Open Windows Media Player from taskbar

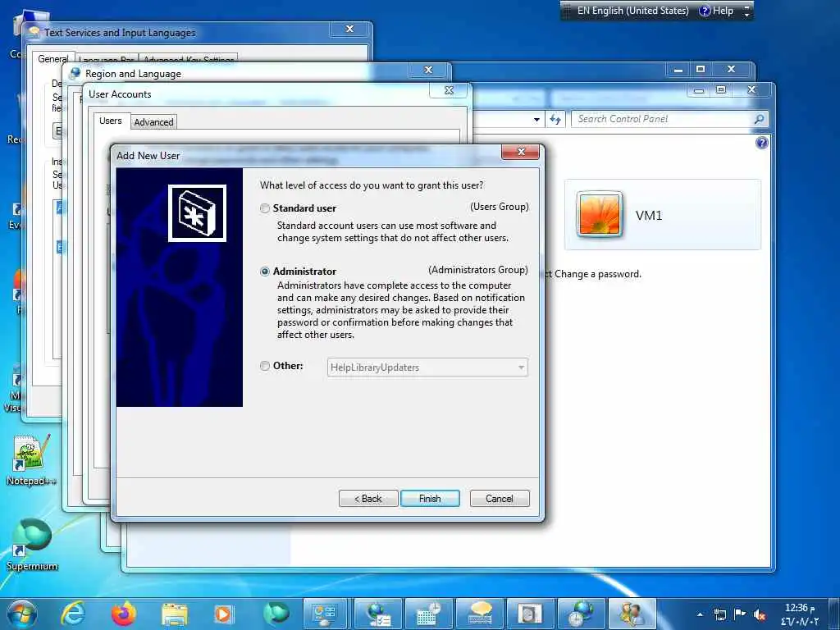coord(224,614)
